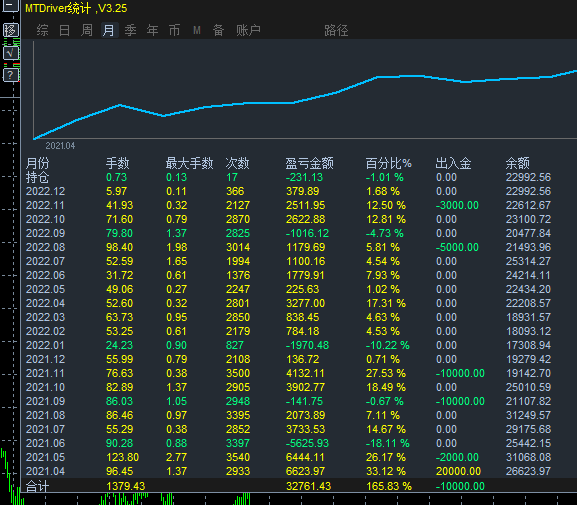Click the 33.12 % percentage cell
The image size is (577, 505).
click(386, 471)
